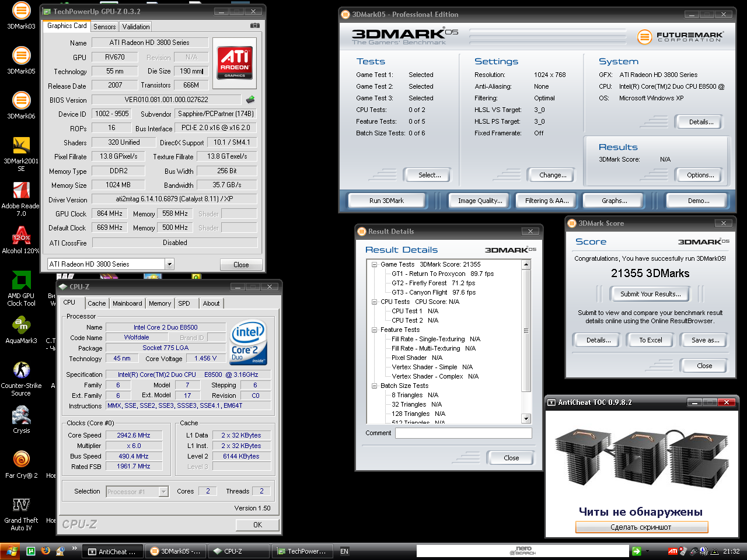Click the ATI Radeon logo in GPU-Z
The image size is (747, 560).
(x=235, y=62)
